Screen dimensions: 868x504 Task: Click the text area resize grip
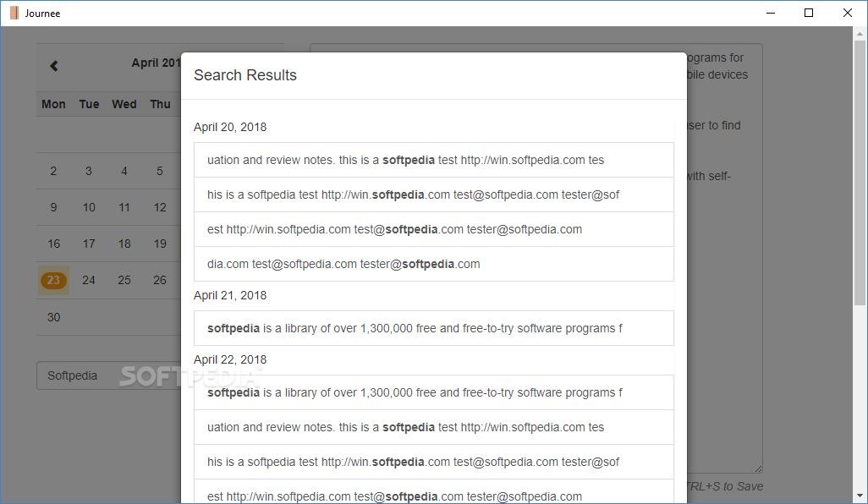tap(758, 469)
